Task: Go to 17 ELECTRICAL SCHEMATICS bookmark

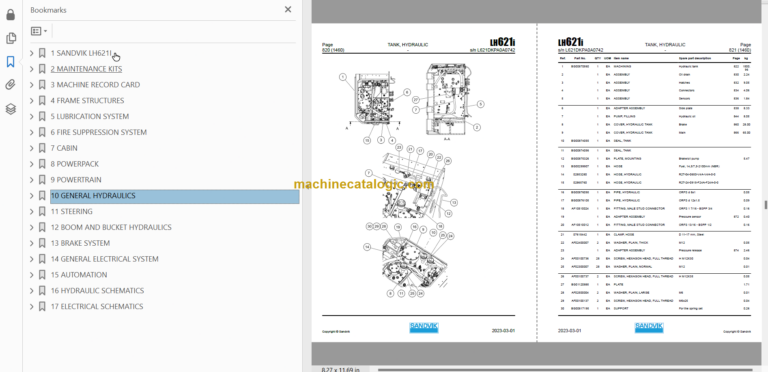Action: pyautogui.click(x=97, y=306)
